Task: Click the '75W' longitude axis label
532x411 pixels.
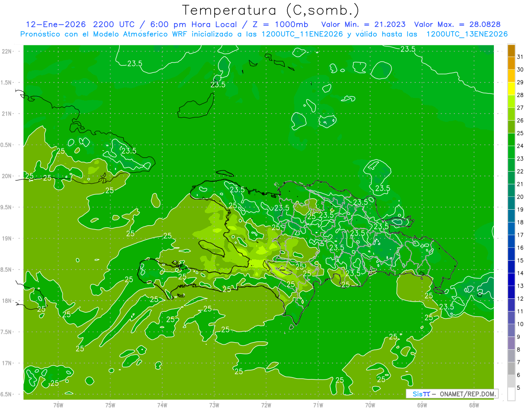Action: tap(110, 405)
